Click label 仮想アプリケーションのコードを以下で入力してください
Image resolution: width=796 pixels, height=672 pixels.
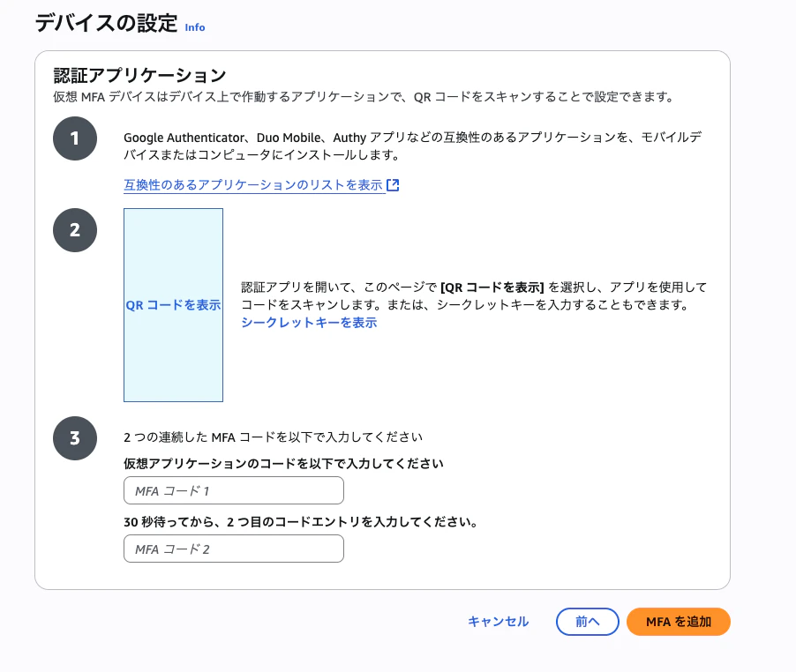tap(283, 464)
